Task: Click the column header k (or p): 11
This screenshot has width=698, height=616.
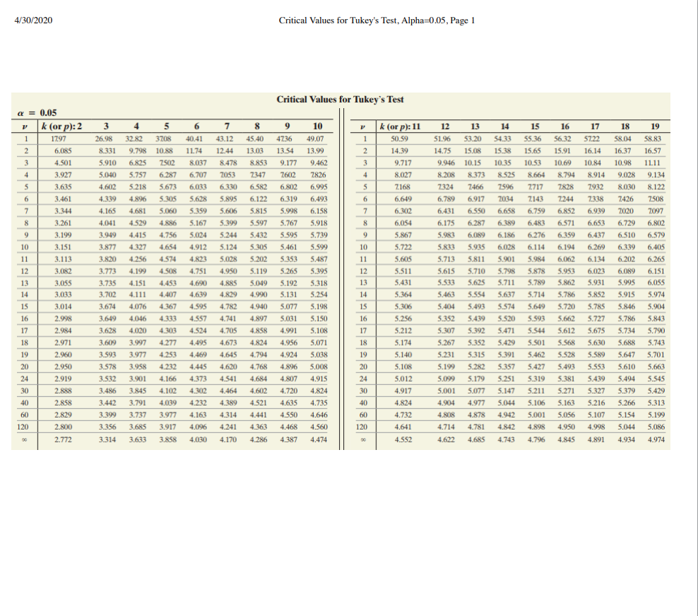Action: (401, 126)
